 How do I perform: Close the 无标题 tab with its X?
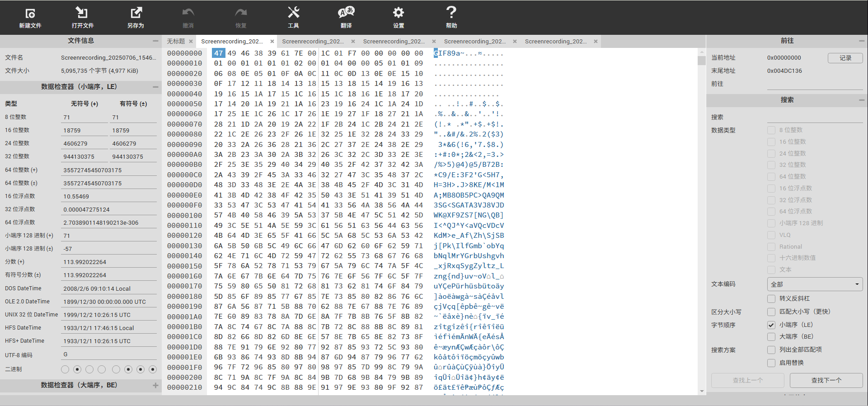pos(191,42)
